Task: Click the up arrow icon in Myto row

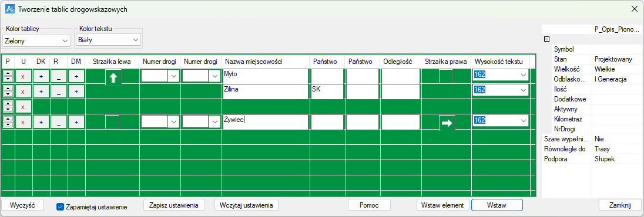Action: coord(113,77)
